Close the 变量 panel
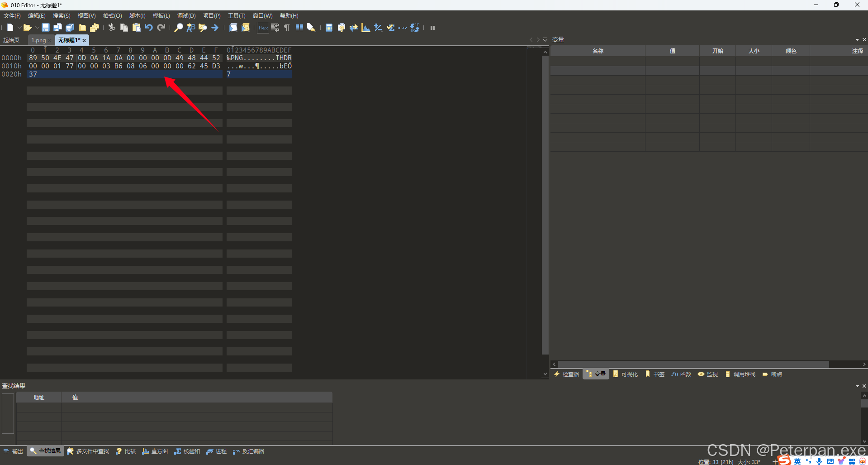 (x=864, y=40)
